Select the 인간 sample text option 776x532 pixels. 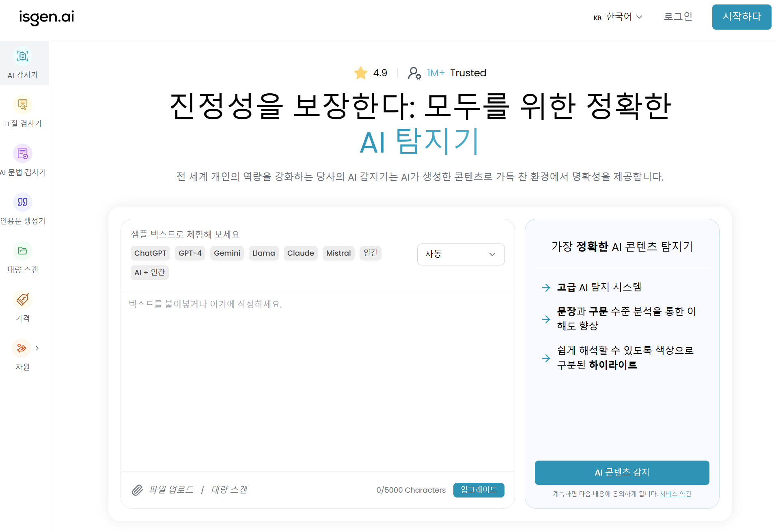[x=370, y=253]
